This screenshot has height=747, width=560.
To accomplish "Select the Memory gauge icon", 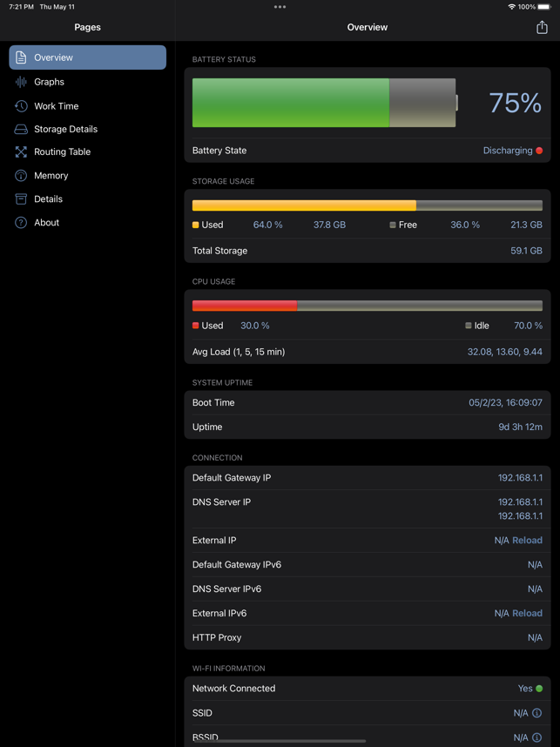I will pos(21,176).
